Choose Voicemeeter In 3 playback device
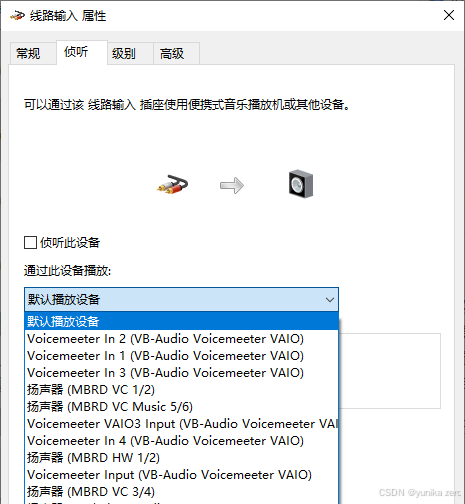 [x=182, y=373]
